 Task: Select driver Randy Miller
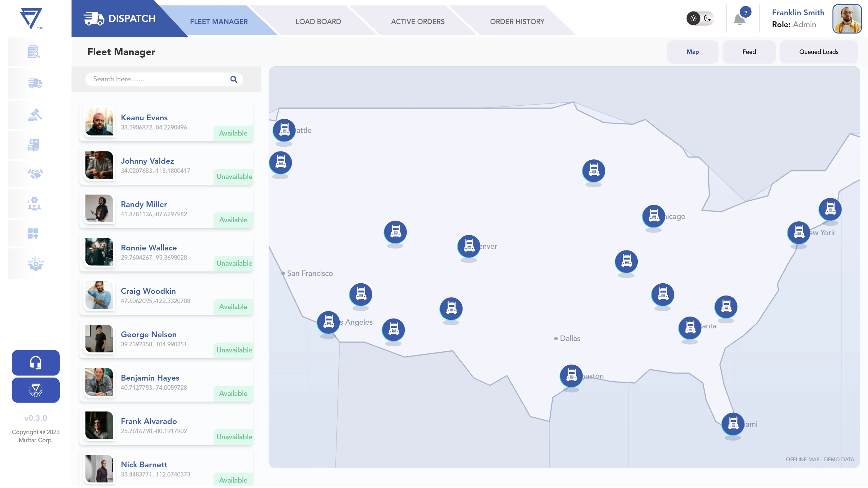tap(166, 209)
